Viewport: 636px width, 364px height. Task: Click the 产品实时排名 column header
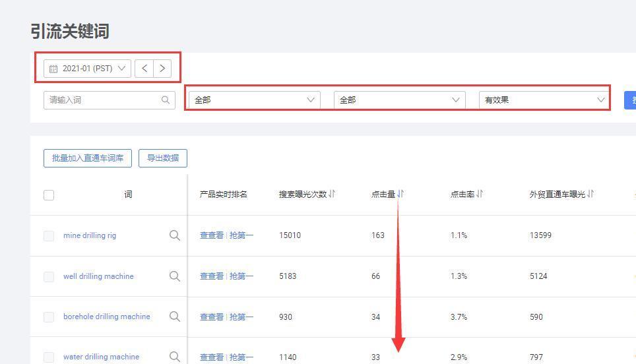click(223, 195)
